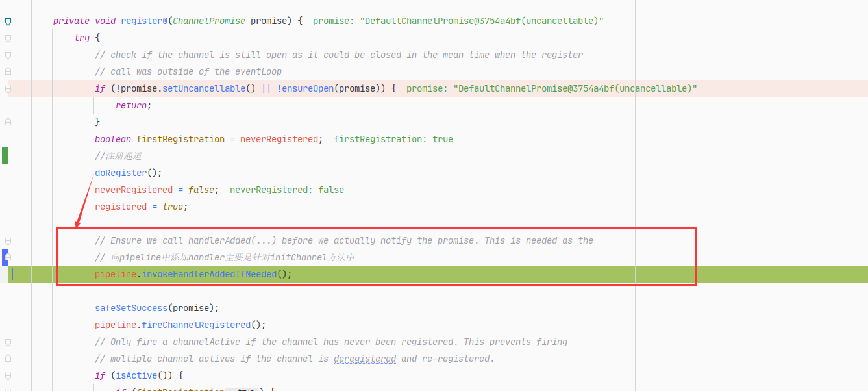Click fold marker beside the closing brace line

tap(8, 123)
